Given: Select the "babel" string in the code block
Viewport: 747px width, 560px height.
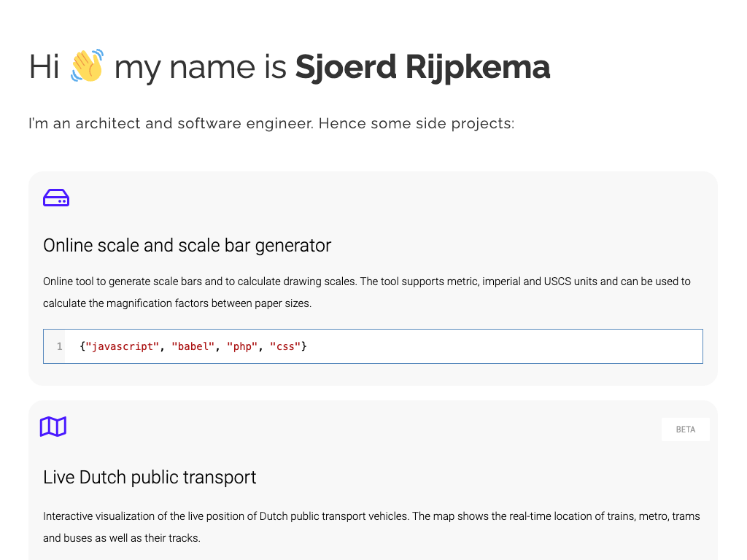Looking at the screenshot, I should coord(193,346).
